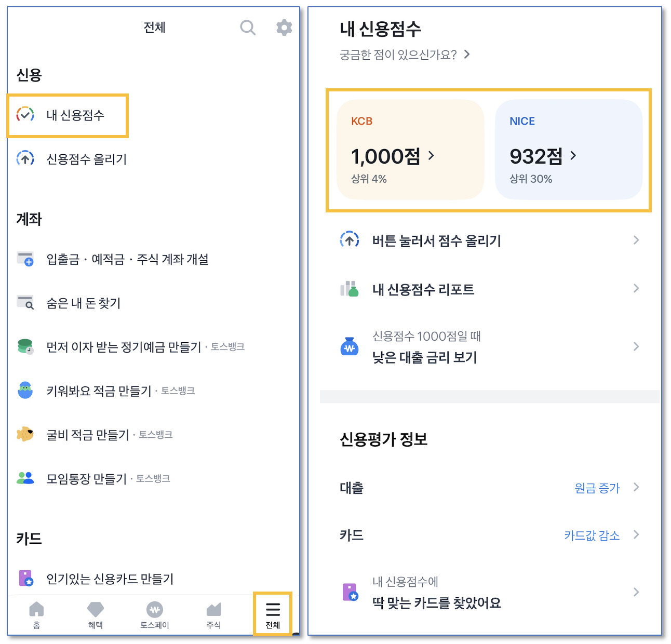Image resolution: width=671 pixels, height=644 pixels.
Task: Click the money bag icon for 낮은 대출 금리
Action: coord(350,346)
